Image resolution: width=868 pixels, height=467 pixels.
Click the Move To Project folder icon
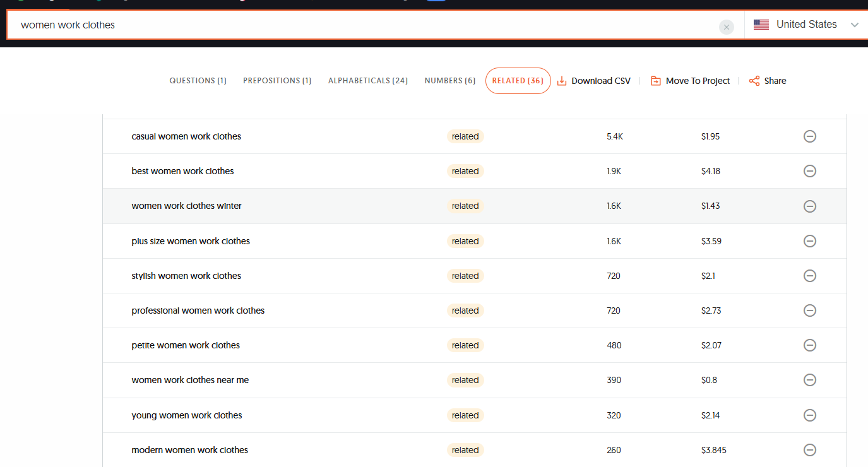click(656, 81)
